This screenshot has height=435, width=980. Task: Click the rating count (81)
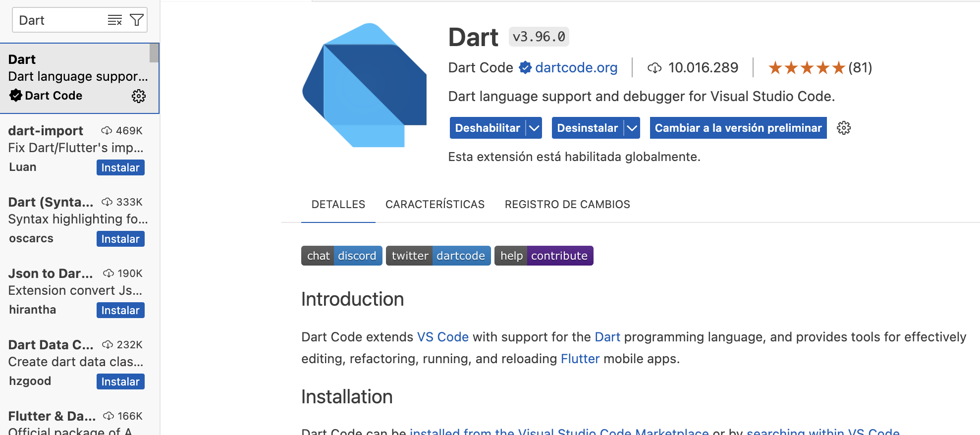(860, 67)
